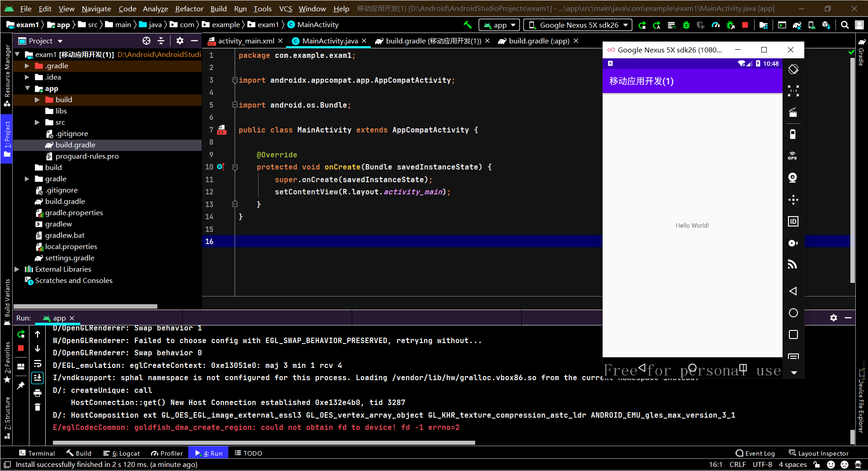Viewport: 868px width, 471px height.
Task: Click the emulator home circle button
Action: point(793,313)
